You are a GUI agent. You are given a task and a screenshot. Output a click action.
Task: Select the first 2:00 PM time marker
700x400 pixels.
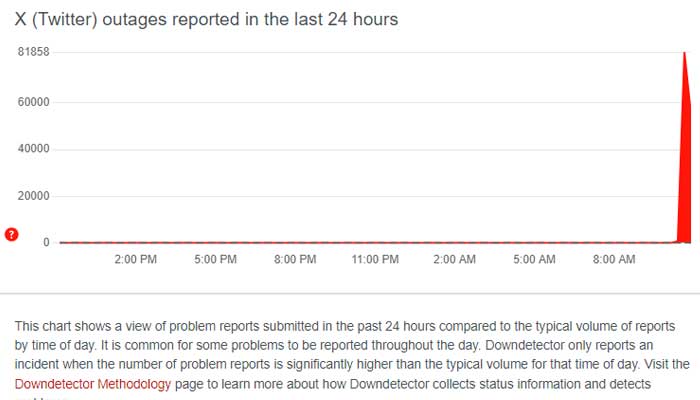[135, 260]
